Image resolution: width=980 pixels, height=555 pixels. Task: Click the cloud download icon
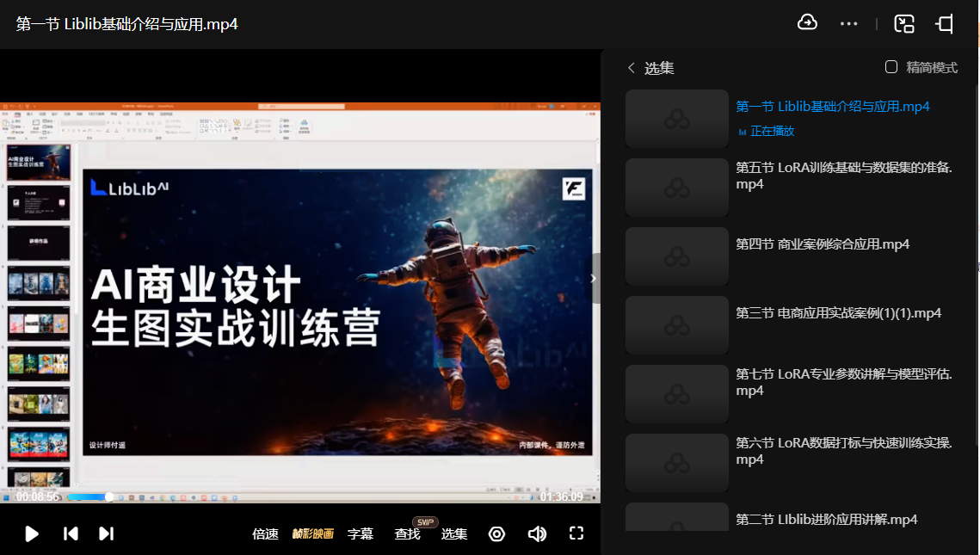tap(807, 23)
